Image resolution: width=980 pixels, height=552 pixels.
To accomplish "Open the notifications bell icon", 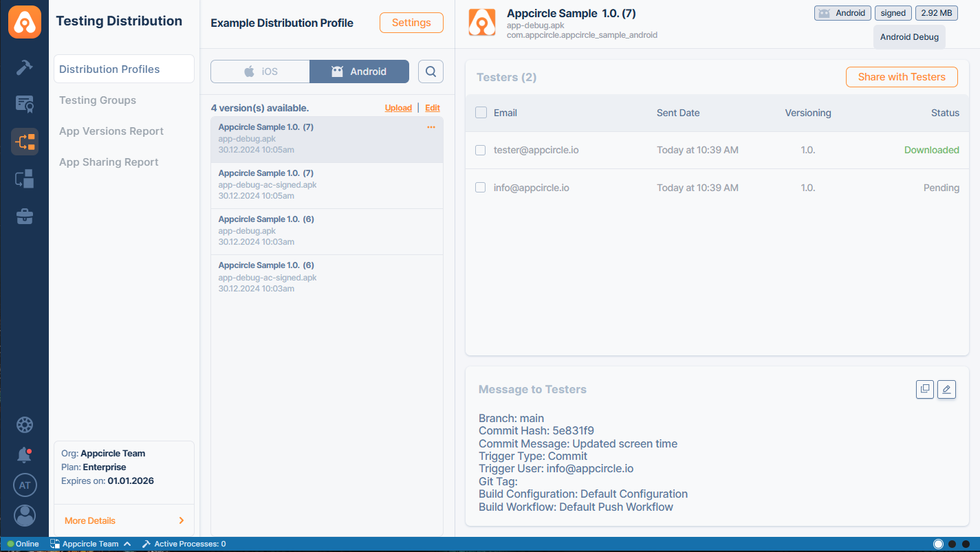I will (x=24, y=454).
